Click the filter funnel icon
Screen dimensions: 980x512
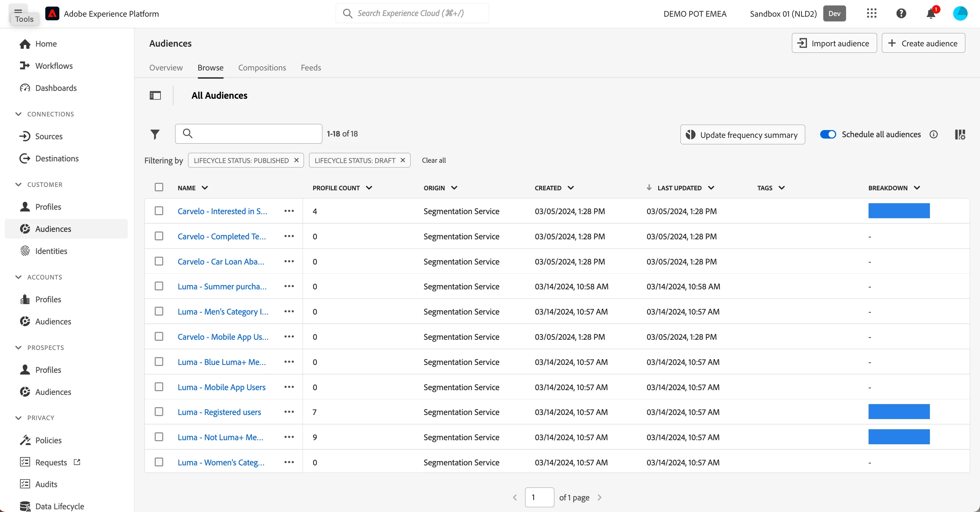pos(155,134)
